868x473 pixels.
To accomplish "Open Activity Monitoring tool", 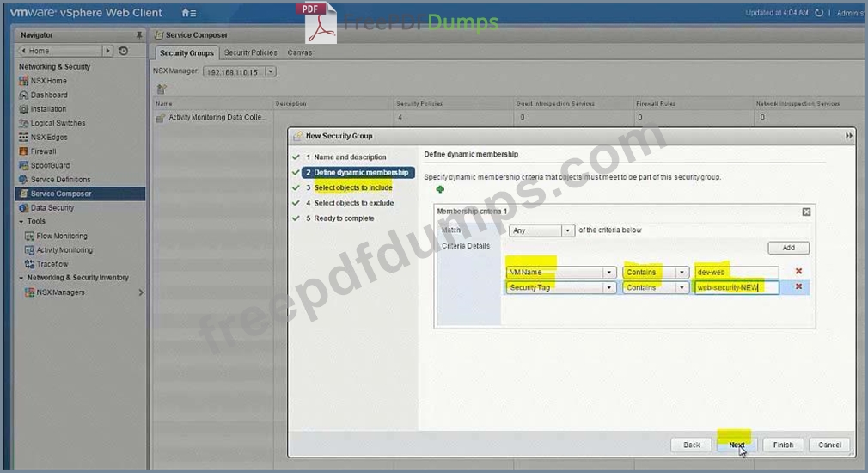I will [x=64, y=250].
